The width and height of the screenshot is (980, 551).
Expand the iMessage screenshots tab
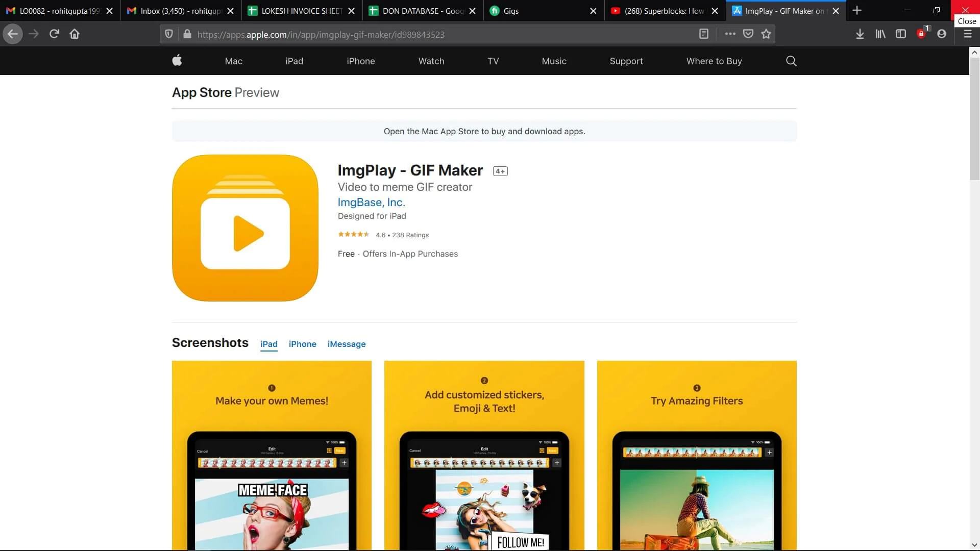[x=347, y=344]
